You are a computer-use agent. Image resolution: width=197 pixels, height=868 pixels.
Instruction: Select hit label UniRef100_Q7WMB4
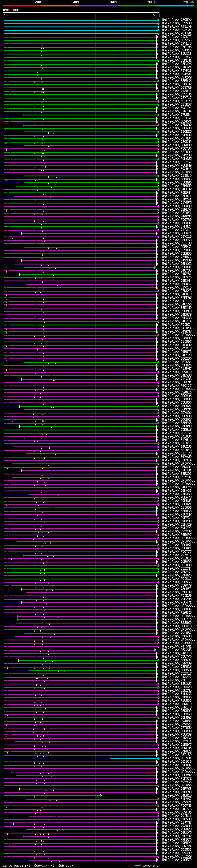click(177, 115)
